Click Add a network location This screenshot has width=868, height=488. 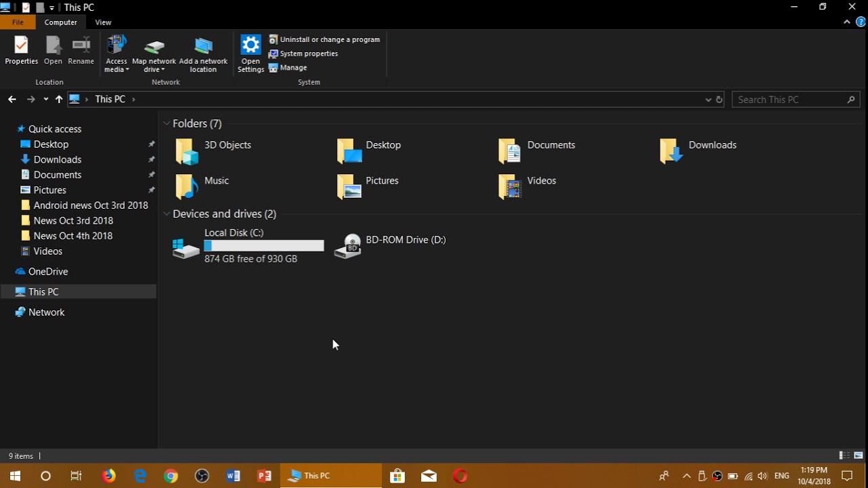coord(203,54)
